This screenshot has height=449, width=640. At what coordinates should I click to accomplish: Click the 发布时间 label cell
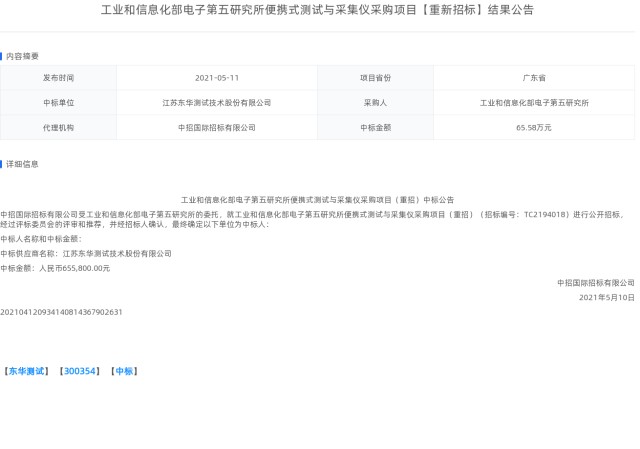coord(58,77)
